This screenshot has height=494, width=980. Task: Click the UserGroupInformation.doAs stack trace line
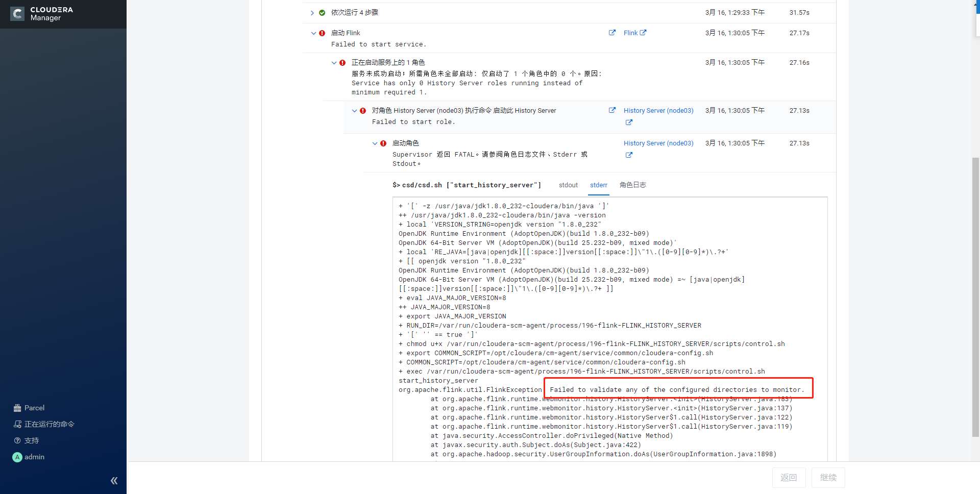tap(603, 454)
